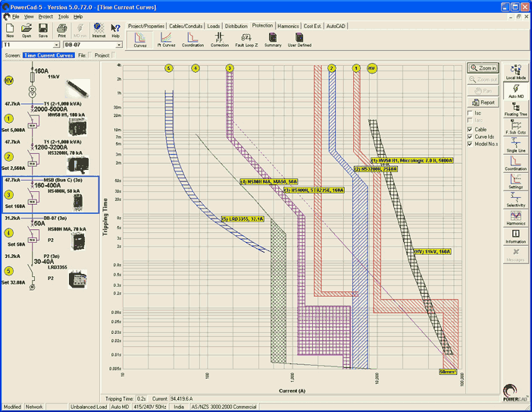The width and height of the screenshot is (532, 412).
Task: Click the New file toolbar icon
Action: click(x=10, y=30)
